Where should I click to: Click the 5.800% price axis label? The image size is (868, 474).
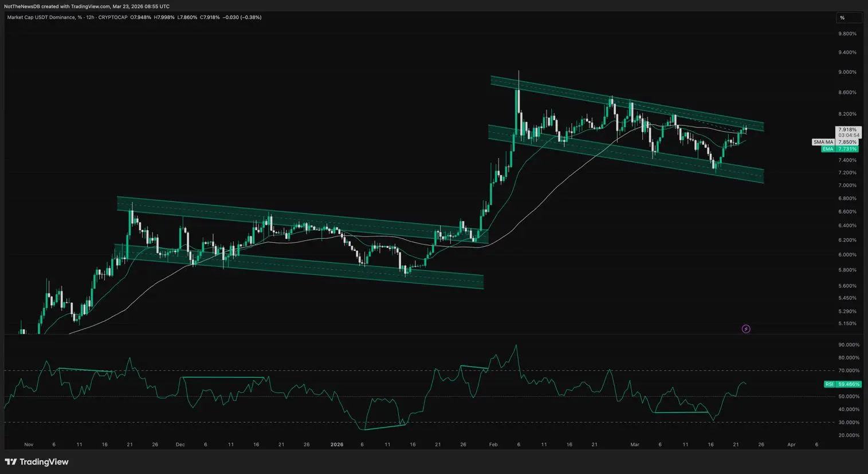coord(847,270)
